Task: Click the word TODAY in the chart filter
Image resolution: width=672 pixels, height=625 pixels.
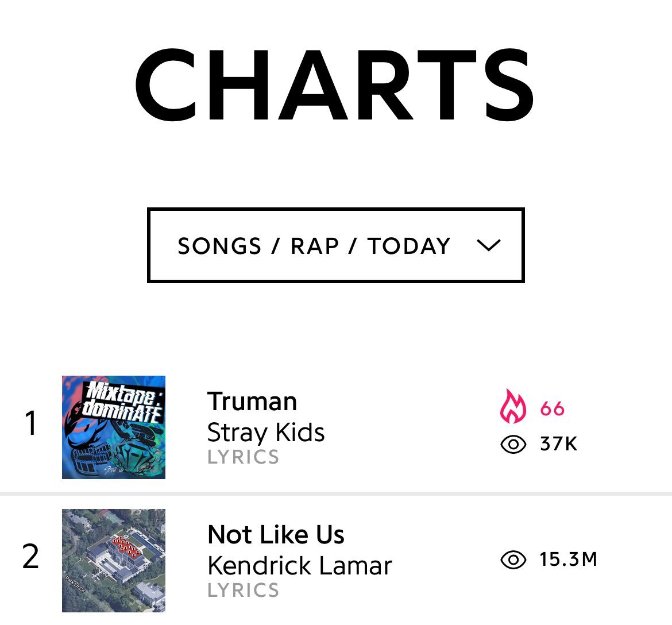Action: [409, 246]
